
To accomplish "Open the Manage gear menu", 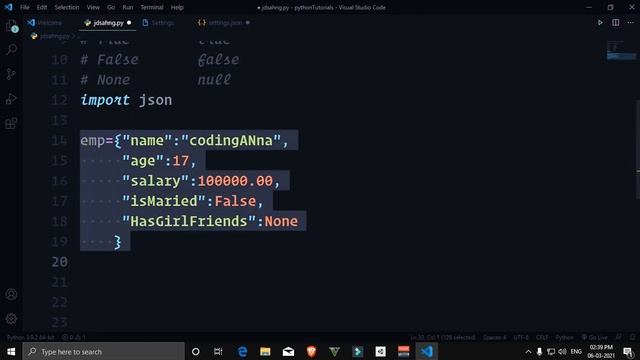I will pyautogui.click(x=11, y=319).
